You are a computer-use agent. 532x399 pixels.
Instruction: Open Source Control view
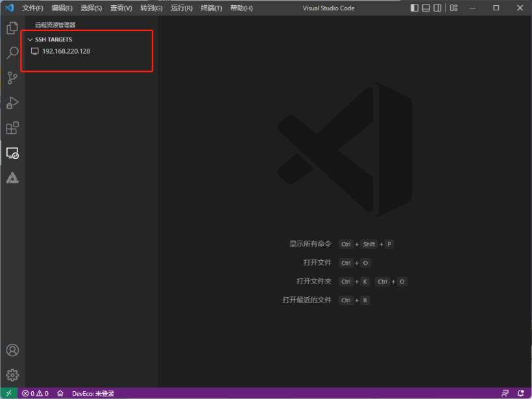(x=12, y=78)
